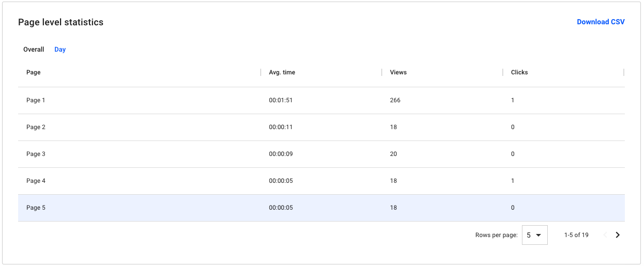Select the highlighted Page 5 row
The image size is (644, 266).
point(321,208)
